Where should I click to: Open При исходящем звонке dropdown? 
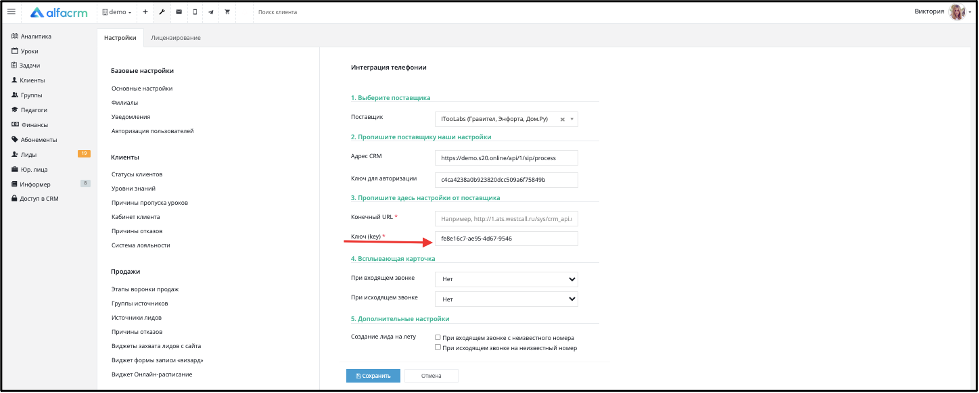click(x=506, y=299)
